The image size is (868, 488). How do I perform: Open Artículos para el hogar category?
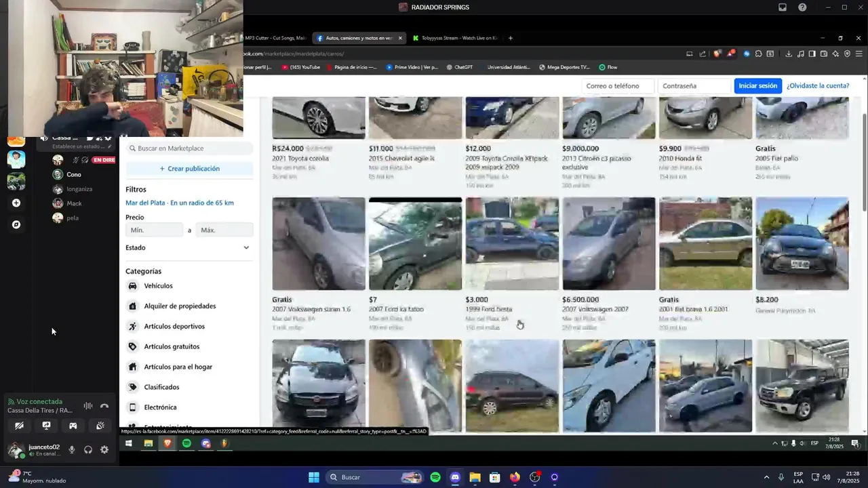tap(189, 367)
